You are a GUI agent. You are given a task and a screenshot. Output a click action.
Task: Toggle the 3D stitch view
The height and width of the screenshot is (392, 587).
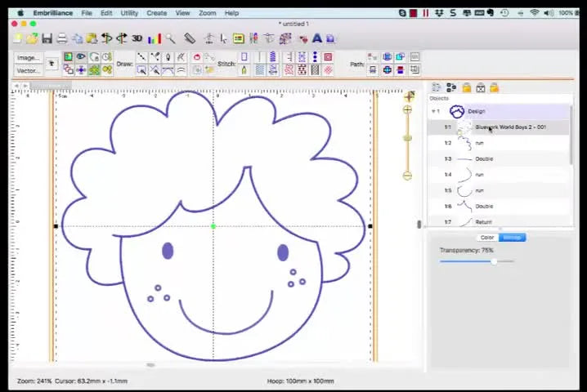tap(137, 38)
